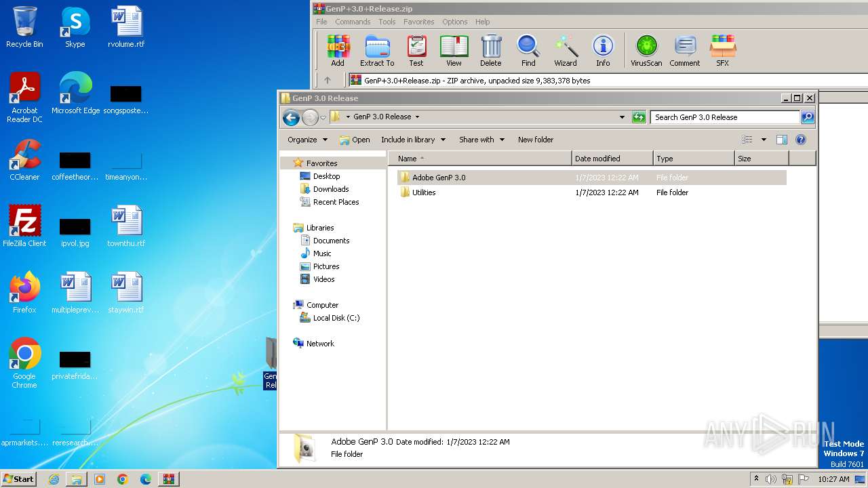The height and width of the screenshot is (488, 868).
Task: Open WinRAR Favorites menu
Action: (418, 22)
